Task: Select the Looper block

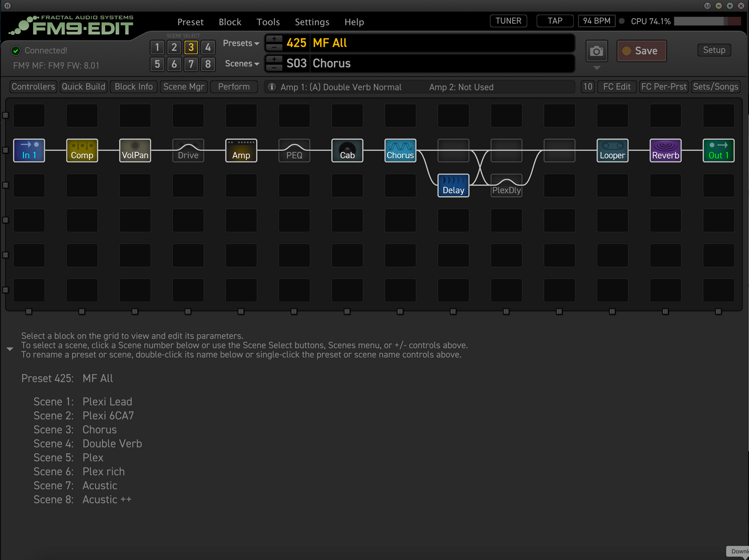Action: tap(613, 150)
